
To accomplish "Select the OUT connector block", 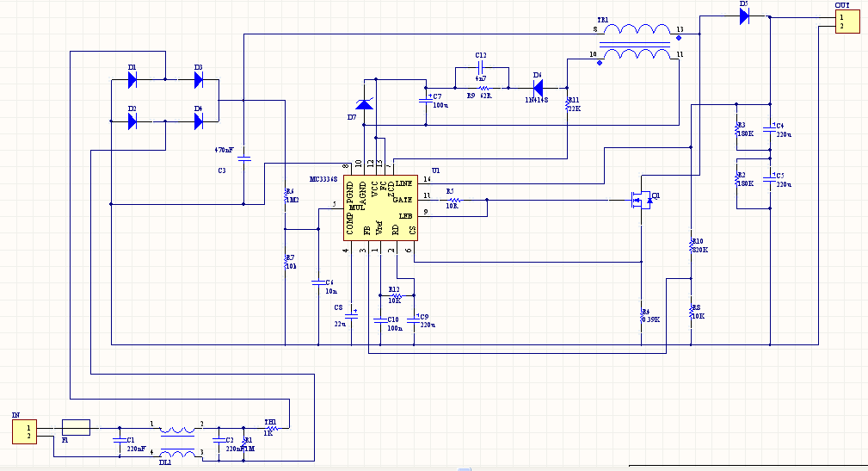I will tap(847, 21).
